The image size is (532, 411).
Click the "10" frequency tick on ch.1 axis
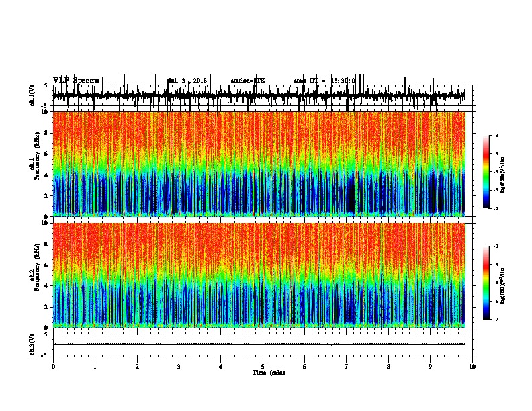click(x=46, y=112)
